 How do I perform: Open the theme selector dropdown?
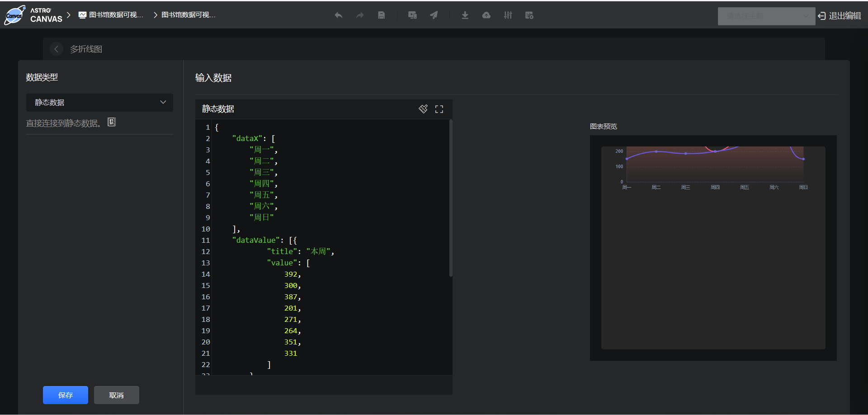click(x=766, y=16)
